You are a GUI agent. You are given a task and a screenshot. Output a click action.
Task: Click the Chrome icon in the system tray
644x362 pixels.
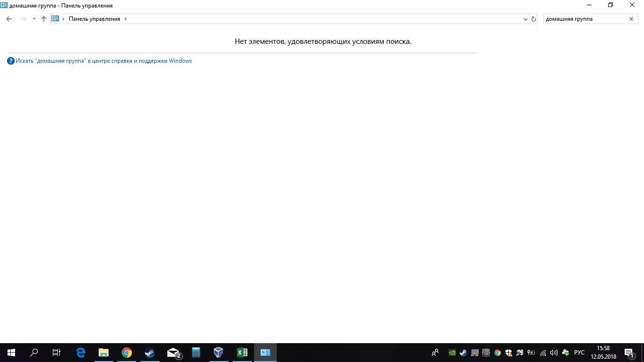pos(497,352)
